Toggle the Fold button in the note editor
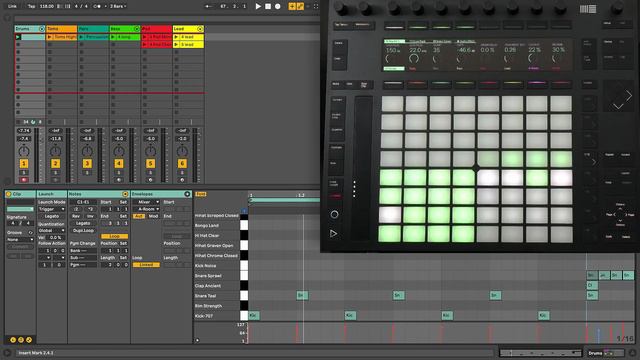Image resolution: width=640 pixels, height=360 pixels. point(200,194)
